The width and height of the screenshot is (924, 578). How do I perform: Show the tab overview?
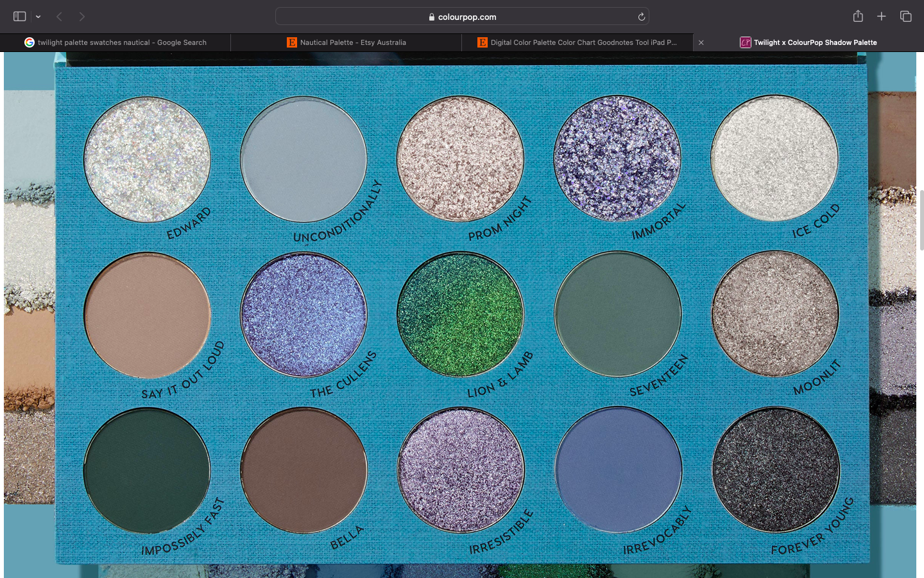905,17
